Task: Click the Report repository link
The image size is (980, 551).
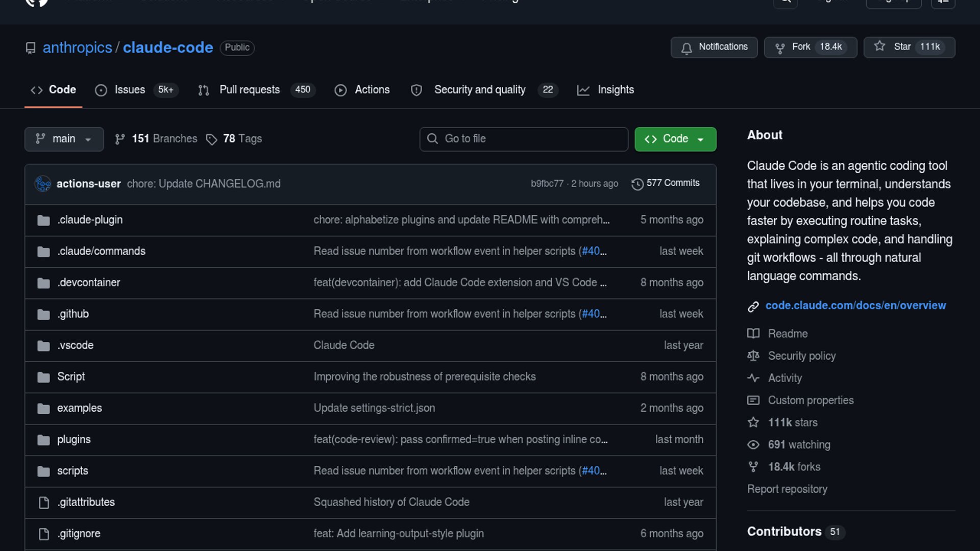Action: (787, 489)
